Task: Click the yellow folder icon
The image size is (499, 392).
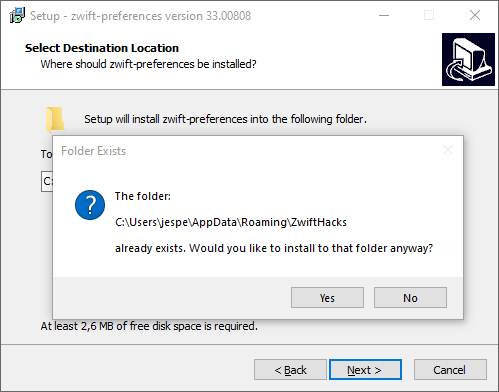Action: point(55,119)
